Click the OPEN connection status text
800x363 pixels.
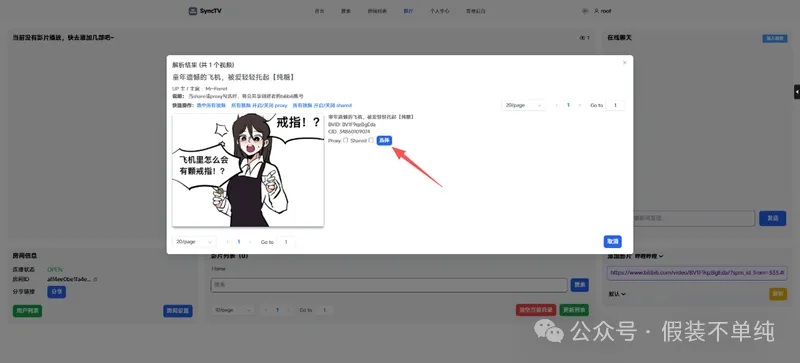pyautogui.click(x=55, y=270)
